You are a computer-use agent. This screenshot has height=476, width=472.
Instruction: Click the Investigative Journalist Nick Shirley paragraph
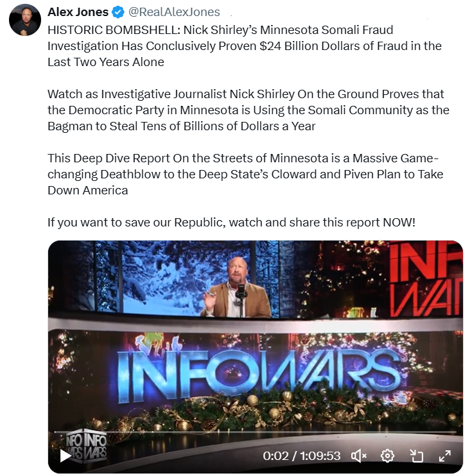coord(249,110)
